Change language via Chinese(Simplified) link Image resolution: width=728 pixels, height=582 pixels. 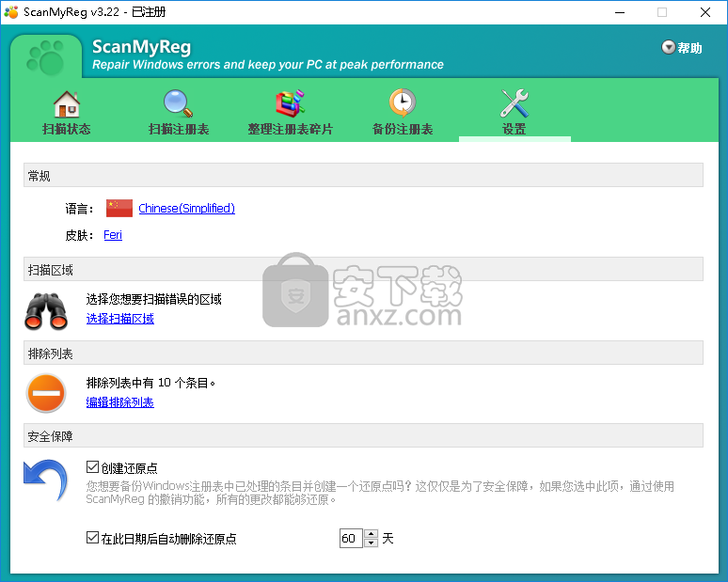pos(186,209)
